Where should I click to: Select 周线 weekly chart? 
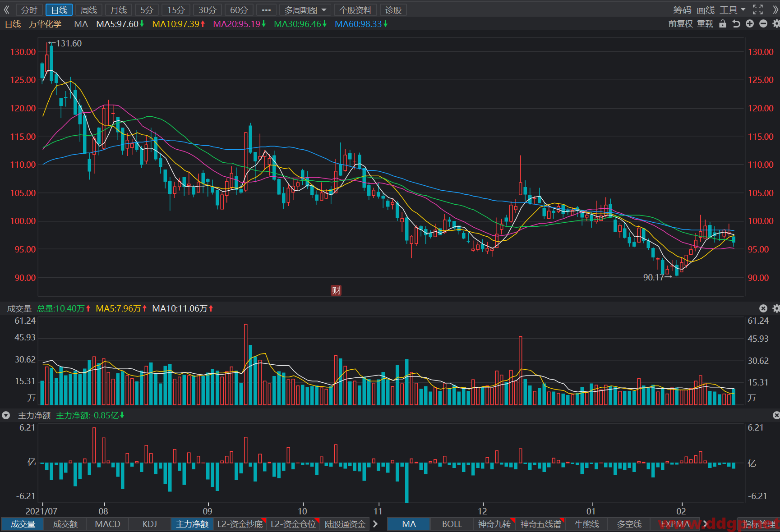coord(89,10)
